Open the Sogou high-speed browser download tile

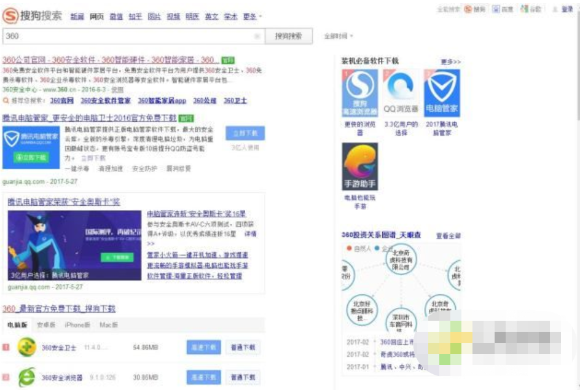coord(360,93)
